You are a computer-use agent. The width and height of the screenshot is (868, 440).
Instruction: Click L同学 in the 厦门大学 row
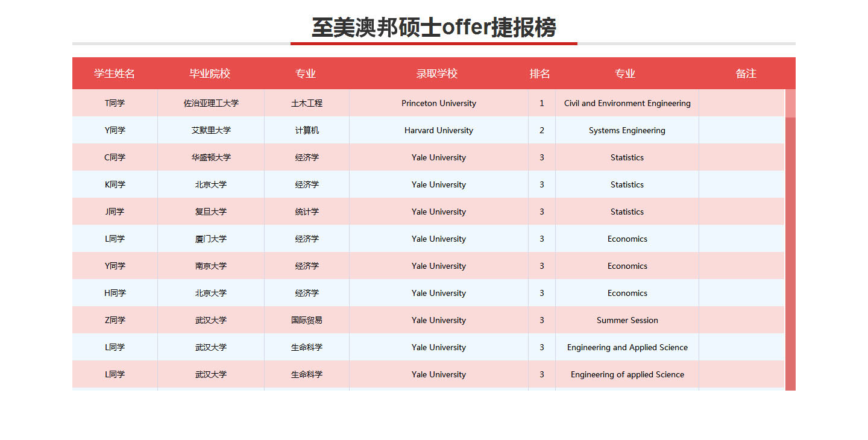coord(115,239)
